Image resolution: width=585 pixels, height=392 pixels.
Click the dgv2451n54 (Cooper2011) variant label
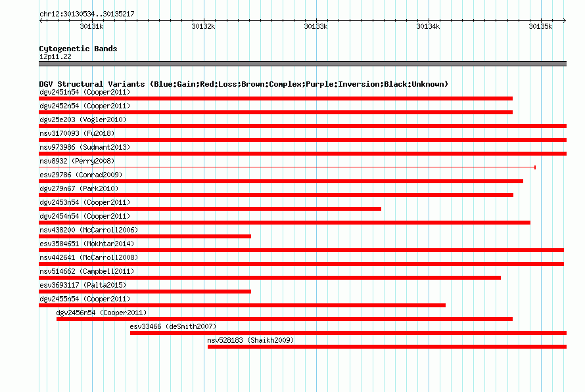click(x=85, y=92)
